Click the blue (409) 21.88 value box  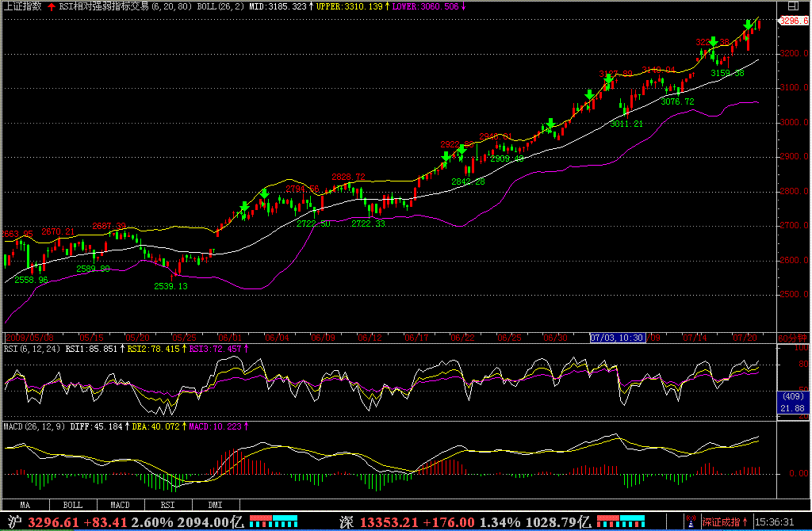793,402
